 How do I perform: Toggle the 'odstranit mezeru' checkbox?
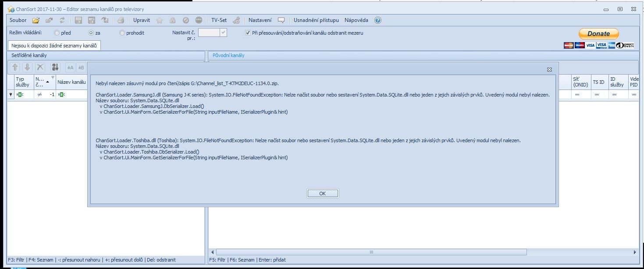(x=248, y=33)
